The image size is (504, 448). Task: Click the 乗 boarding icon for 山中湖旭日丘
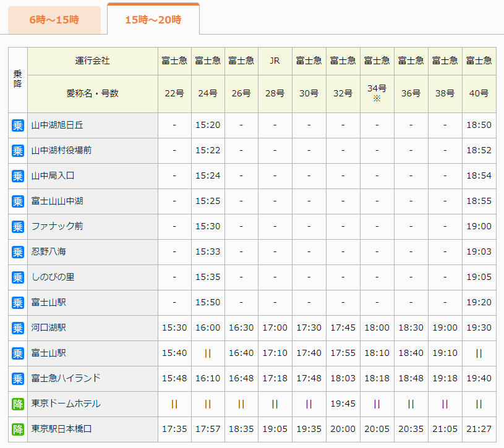(x=18, y=125)
